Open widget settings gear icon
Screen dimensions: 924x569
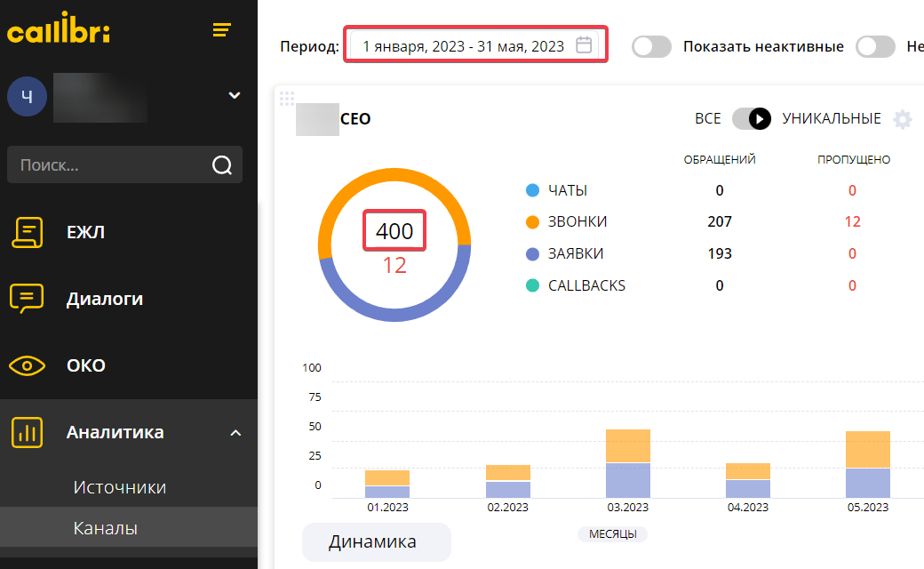pyautogui.click(x=903, y=119)
